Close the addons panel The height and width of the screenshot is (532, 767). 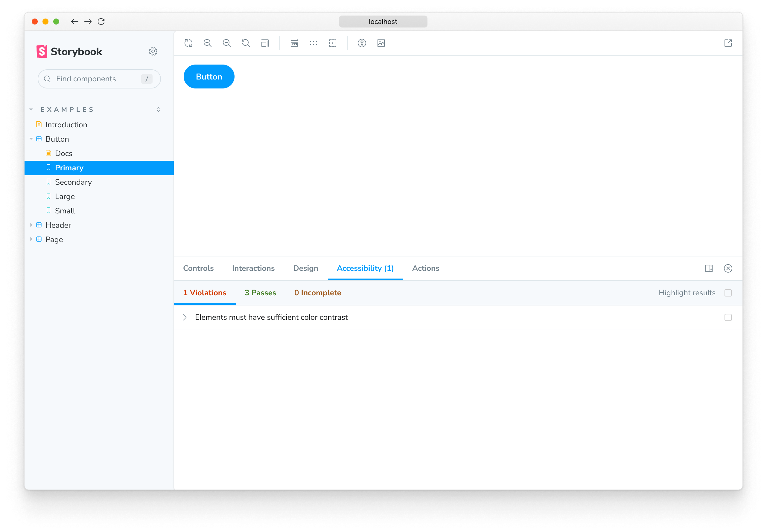(728, 268)
